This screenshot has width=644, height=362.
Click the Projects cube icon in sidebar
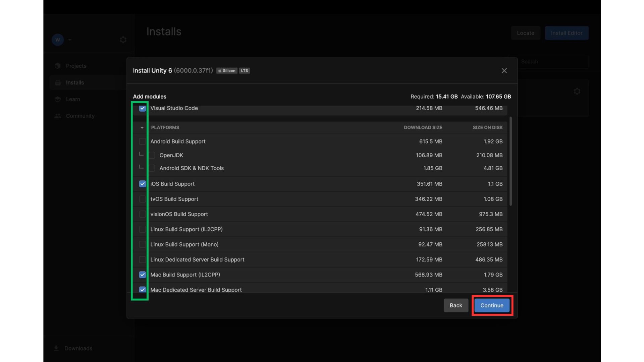pos(58,66)
